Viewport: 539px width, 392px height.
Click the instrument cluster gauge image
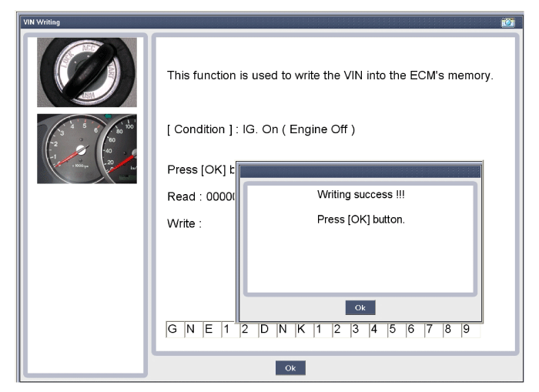click(87, 149)
